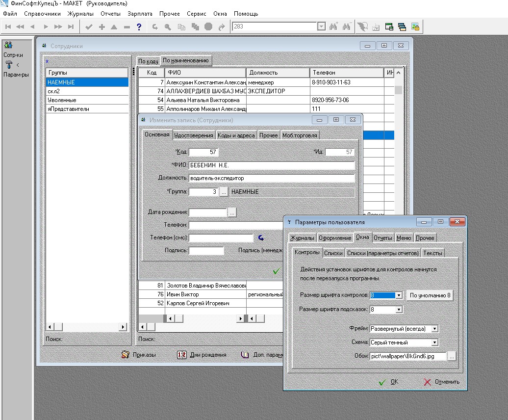
Task: Expand the Фрейм dropdown list
Action: point(434,329)
